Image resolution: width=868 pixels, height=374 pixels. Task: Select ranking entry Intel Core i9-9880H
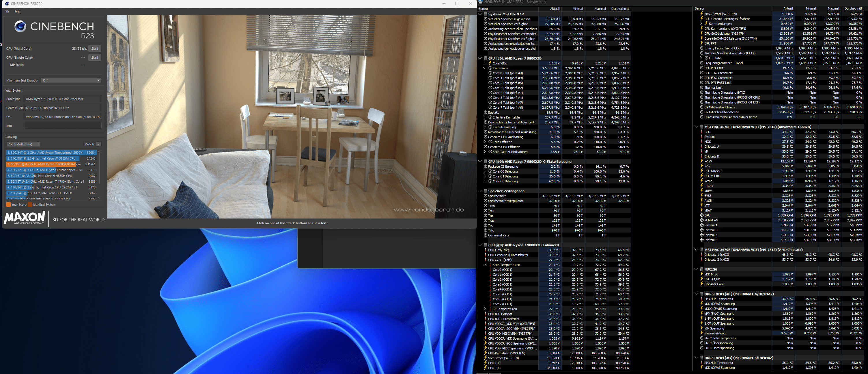[51, 176]
